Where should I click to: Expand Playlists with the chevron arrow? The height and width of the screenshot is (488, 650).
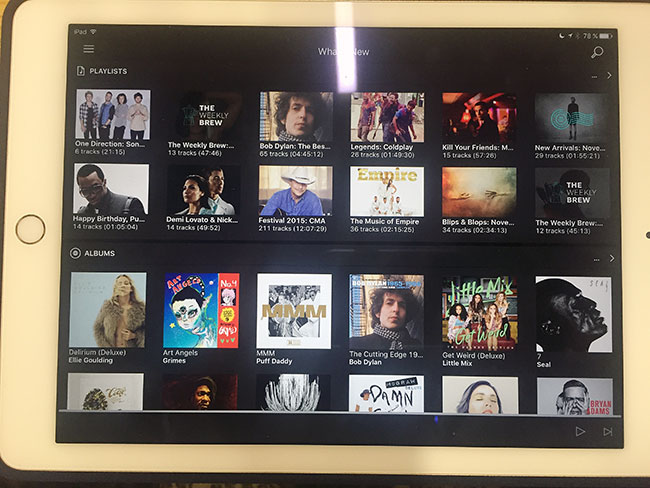(609, 75)
